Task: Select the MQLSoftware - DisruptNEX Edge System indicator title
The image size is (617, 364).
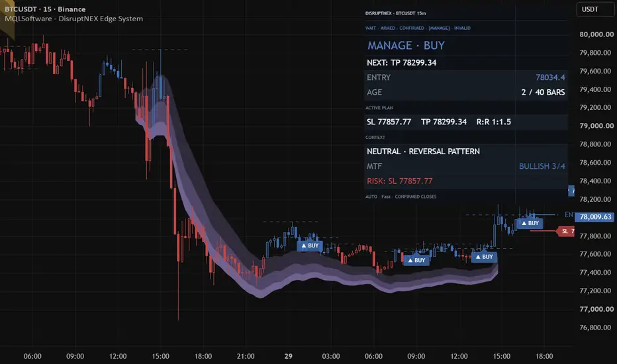Action: click(73, 19)
